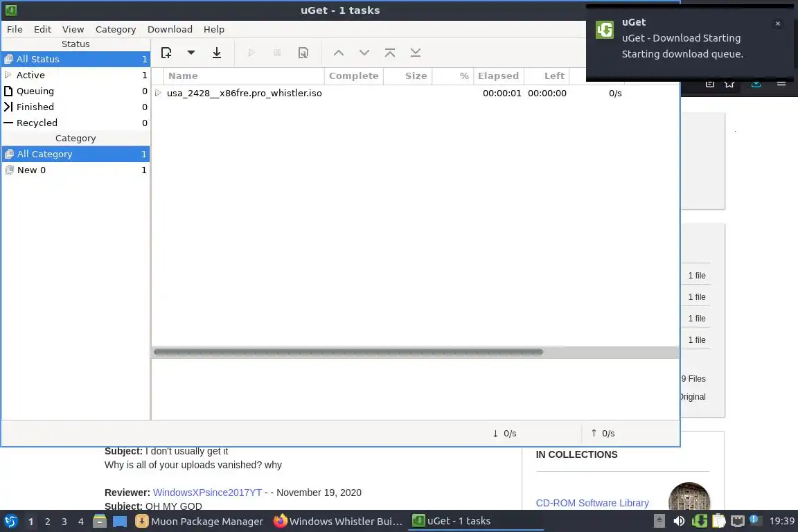Click the uGet window title bar icon
This screenshot has width=798, height=532.
[11, 10]
